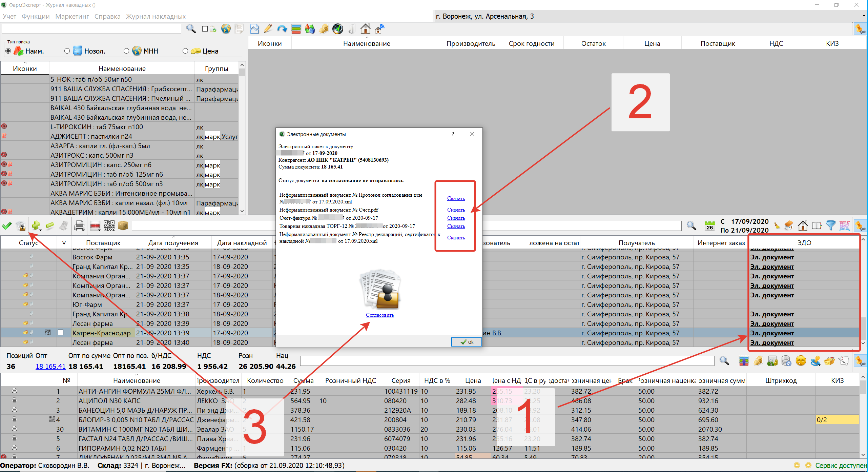This screenshot has width=868, height=472.
Task: Click Скачать for Товарная накладная ТОРГ-12
Action: 456,226
